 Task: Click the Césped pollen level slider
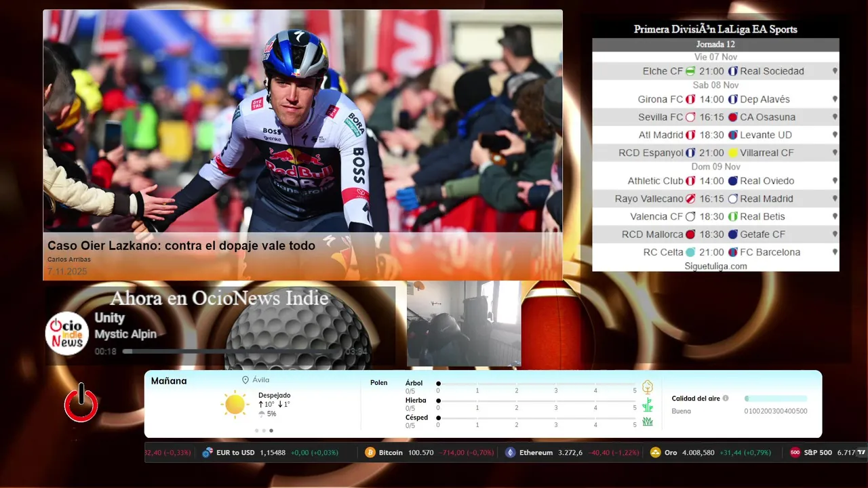pyautogui.click(x=536, y=418)
